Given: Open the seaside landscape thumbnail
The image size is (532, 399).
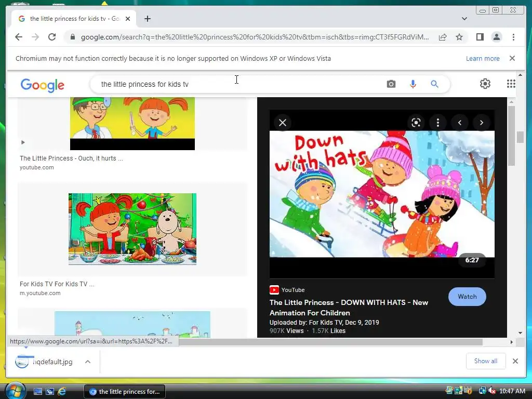Looking at the screenshot, I should pyautogui.click(x=132, y=324).
